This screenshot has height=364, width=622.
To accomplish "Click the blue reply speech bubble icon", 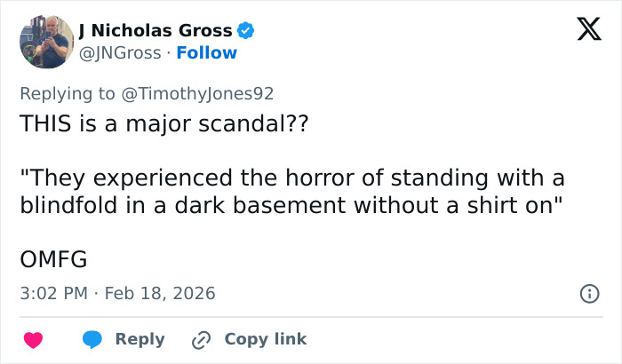I will (x=92, y=339).
